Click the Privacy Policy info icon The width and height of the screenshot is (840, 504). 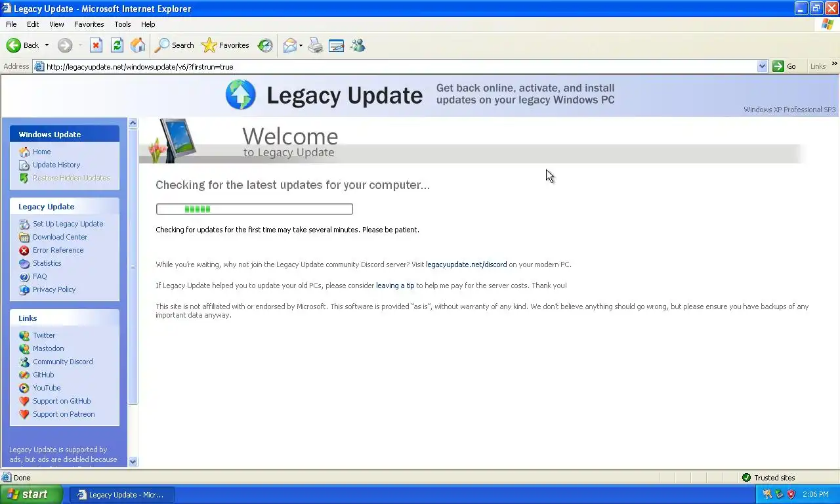pos(24,289)
